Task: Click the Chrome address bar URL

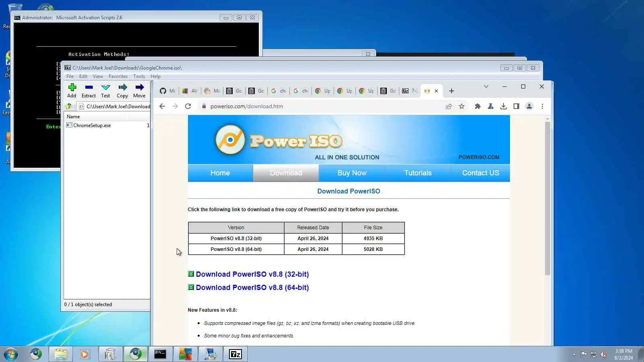Action: click(247, 106)
